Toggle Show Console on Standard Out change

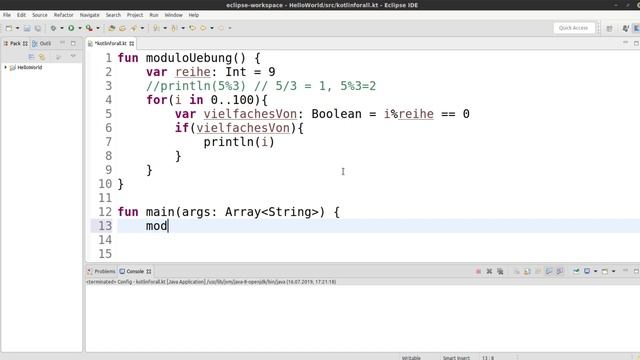[x=549, y=271]
